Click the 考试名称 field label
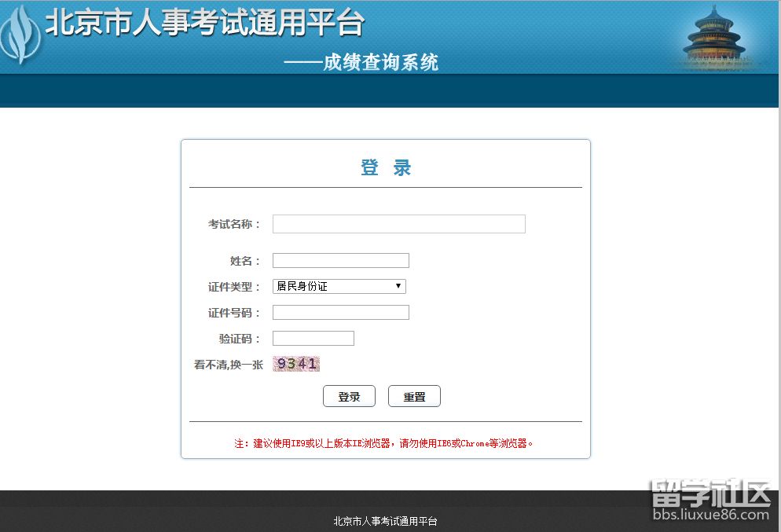Viewport: 781px width, 532px height. point(233,224)
